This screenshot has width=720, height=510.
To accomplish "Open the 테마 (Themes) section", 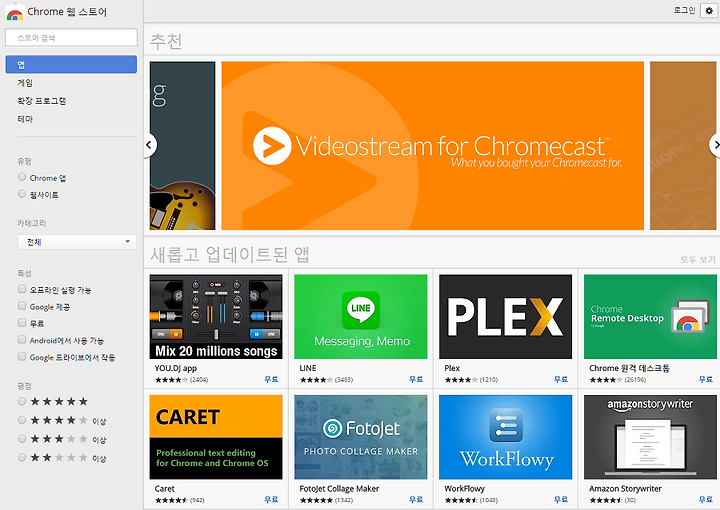I will click(x=25, y=119).
